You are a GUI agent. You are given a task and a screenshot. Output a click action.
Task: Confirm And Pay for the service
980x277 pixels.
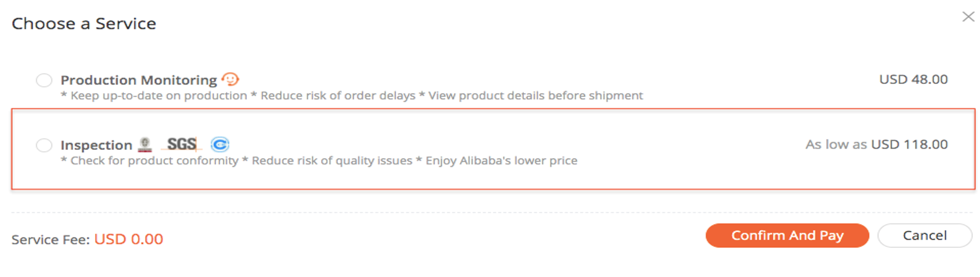pos(787,236)
